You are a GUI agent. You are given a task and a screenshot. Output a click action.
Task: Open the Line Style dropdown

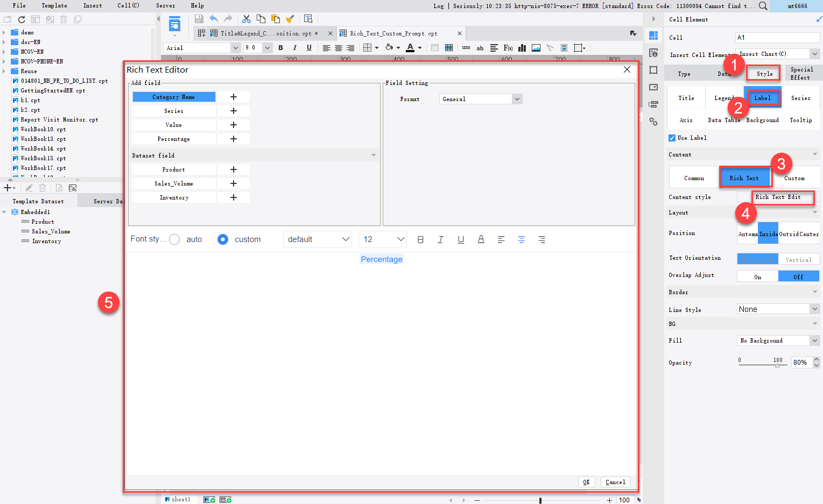coord(778,309)
